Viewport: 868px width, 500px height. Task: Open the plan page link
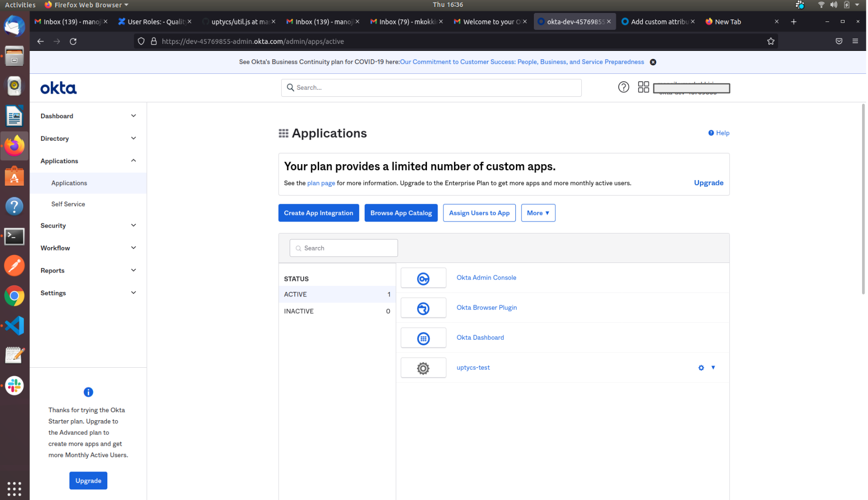coord(321,183)
